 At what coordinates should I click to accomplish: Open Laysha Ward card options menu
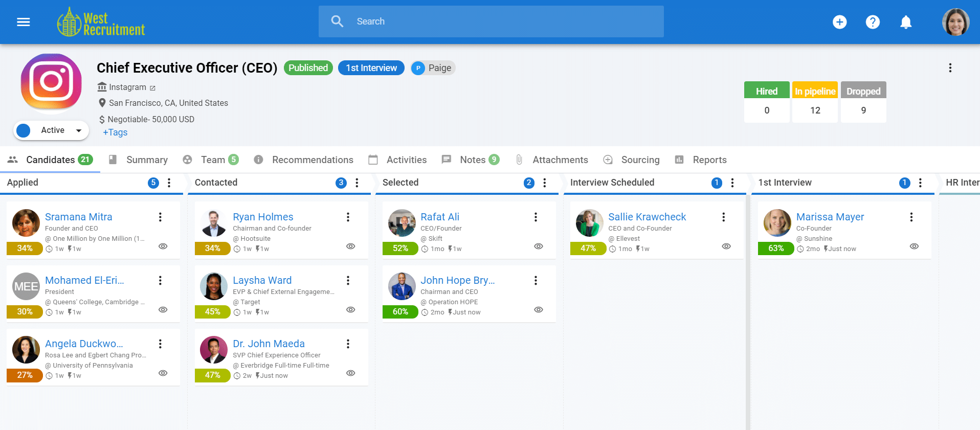[x=348, y=281]
